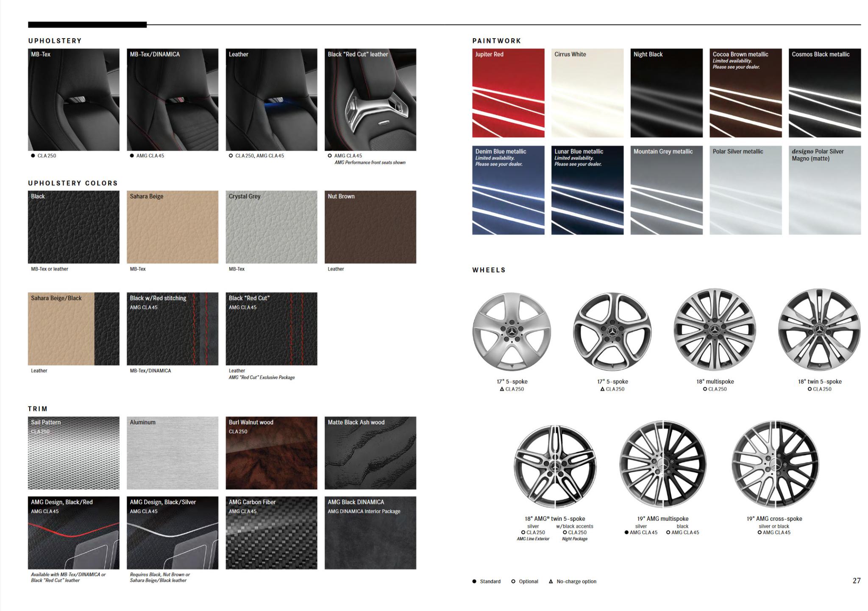Click the WHEELS section heading

tap(489, 270)
